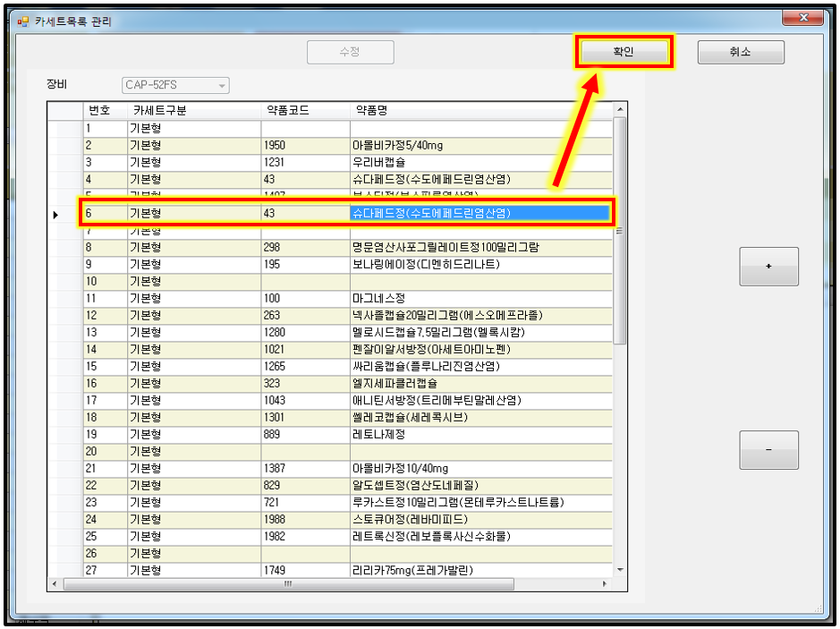Click drug code 1749 cell
The width and height of the screenshot is (840, 629).
[276, 570]
